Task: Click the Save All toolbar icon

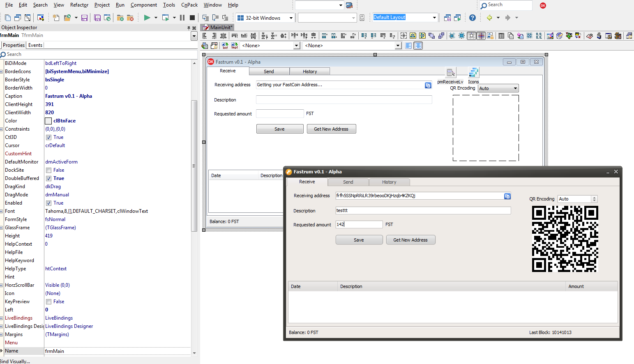Action: coord(97,18)
